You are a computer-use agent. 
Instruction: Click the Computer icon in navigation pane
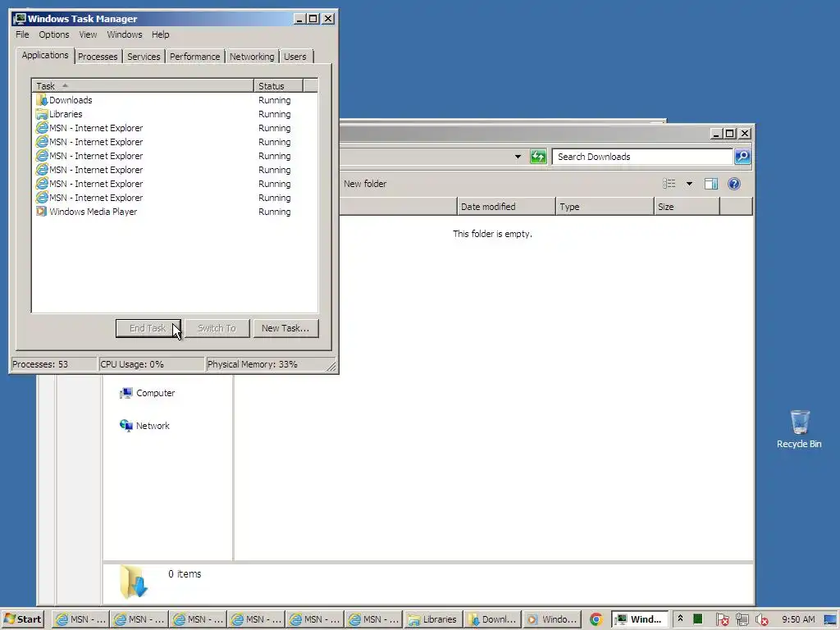126,393
